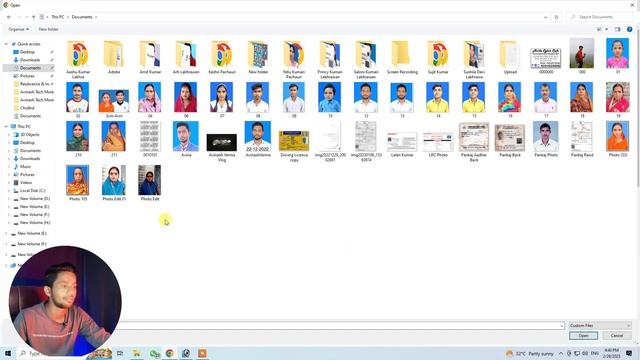Click the Search Documents field
Screen dimensions: 640x360
point(600,17)
